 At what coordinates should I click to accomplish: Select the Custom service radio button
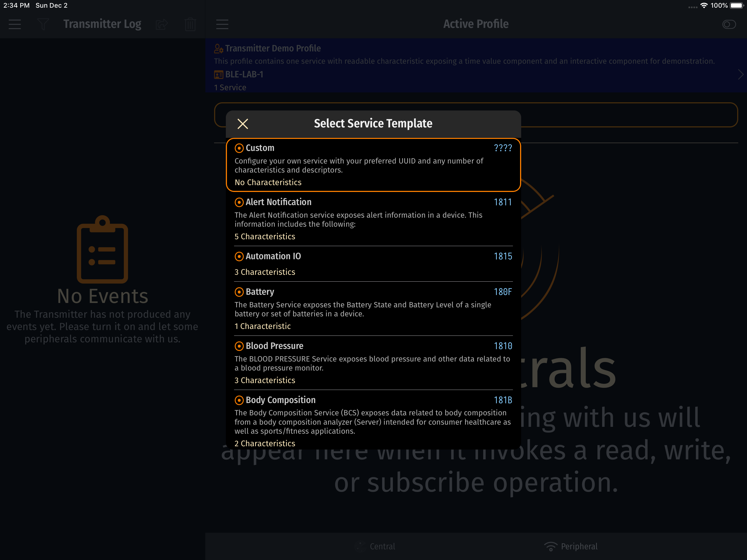click(239, 148)
